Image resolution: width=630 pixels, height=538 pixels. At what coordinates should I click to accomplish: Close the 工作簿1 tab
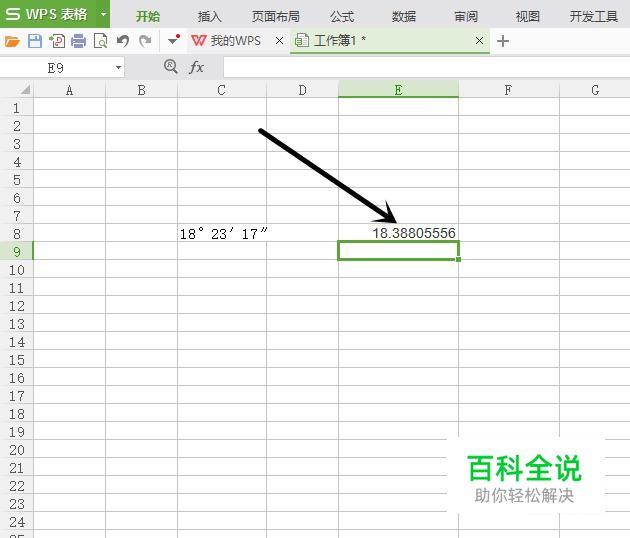pos(479,41)
